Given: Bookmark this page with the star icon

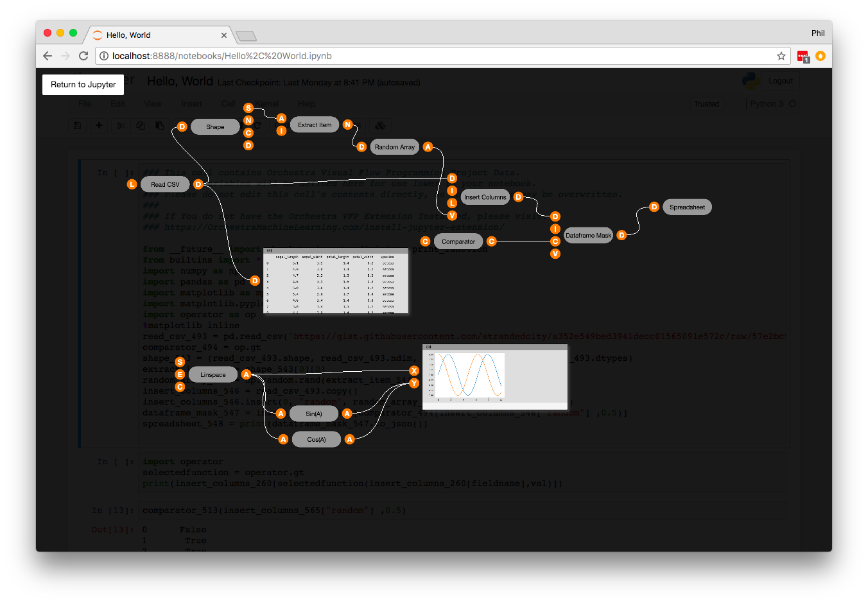Looking at the screenshot, I should click(x=781, y=56).
